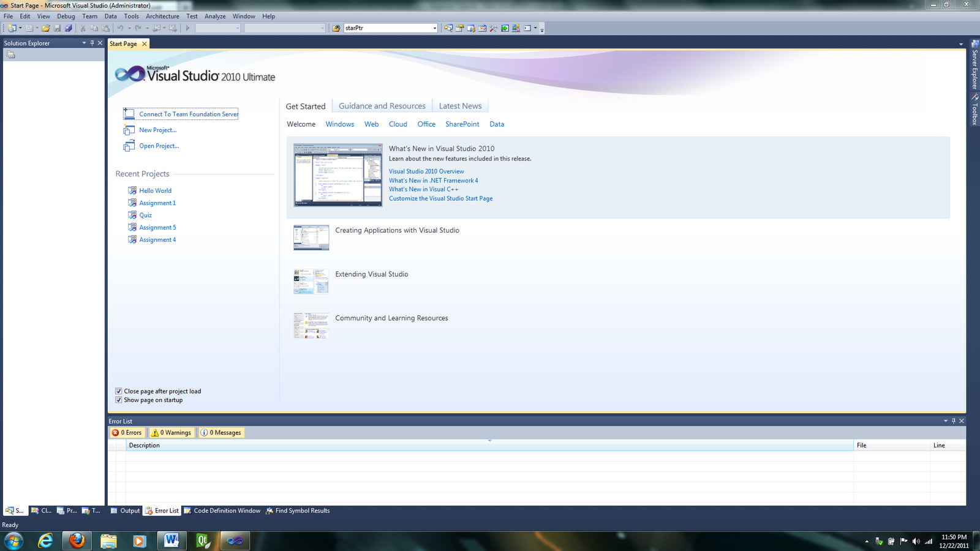Click the green arrow Start Page toolbar icon

pyautogui.click(x=505, y=28)
